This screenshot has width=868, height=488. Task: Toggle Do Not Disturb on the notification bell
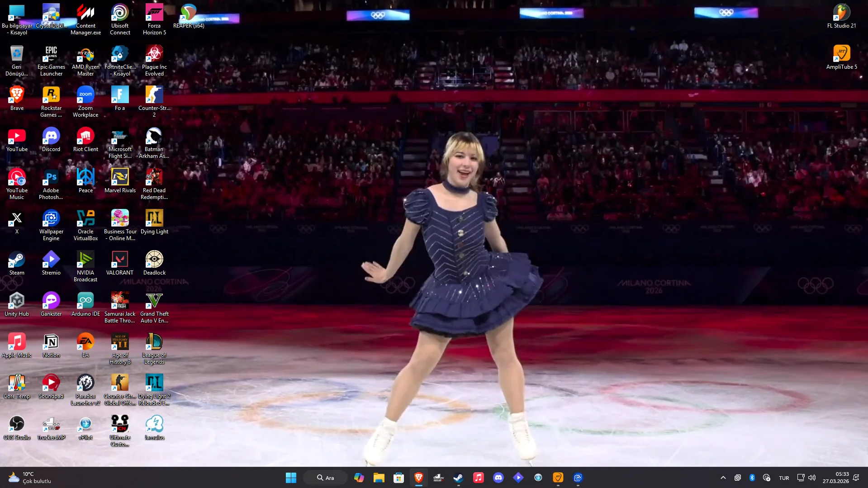[x=857, y=478]
